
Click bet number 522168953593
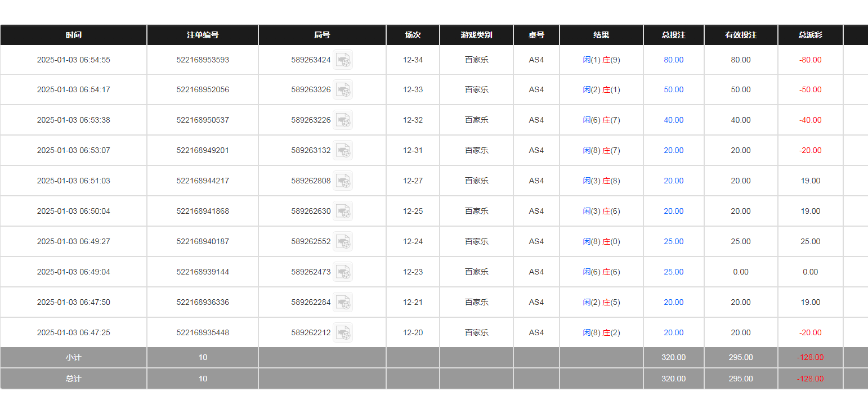(203, 60)
